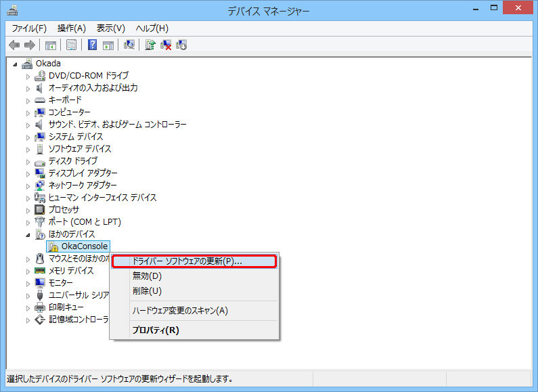Select the ポート (COM と LPT) label
Viewport: 538px width, 392px height.
[x=85, y=222]
